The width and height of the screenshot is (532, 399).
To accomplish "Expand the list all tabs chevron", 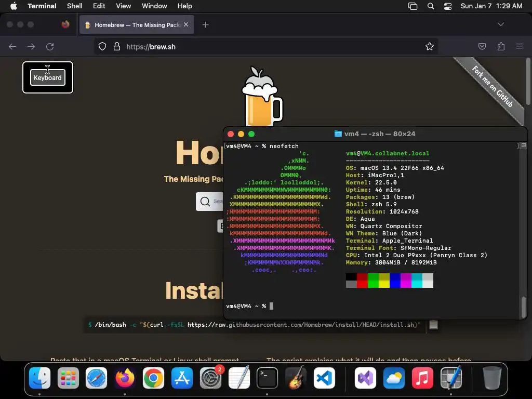I will coord(500,24).
